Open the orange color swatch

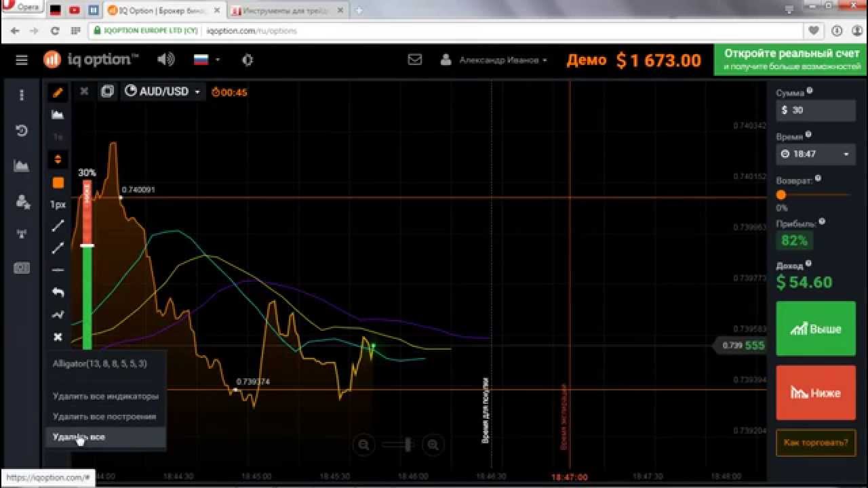58,182
